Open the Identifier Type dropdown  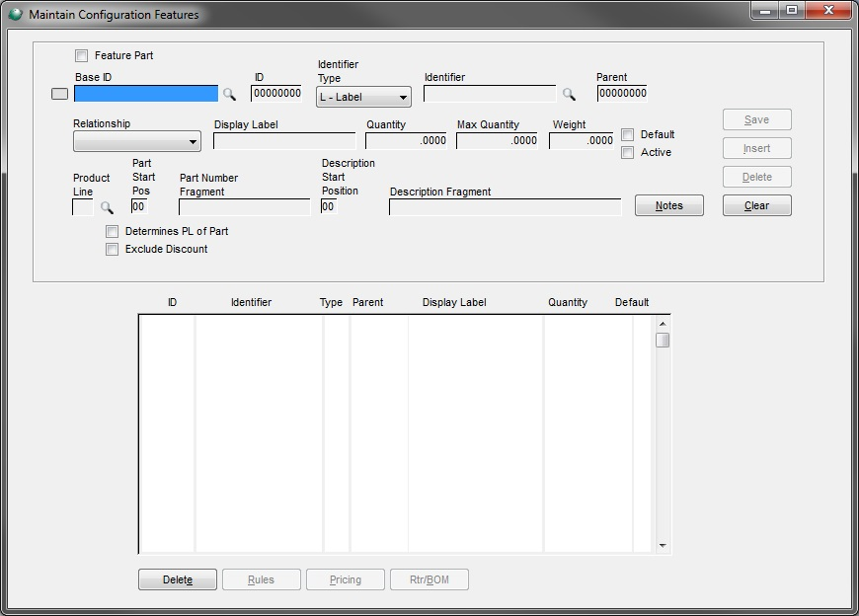pyautogui.click(x=363, y=97)
